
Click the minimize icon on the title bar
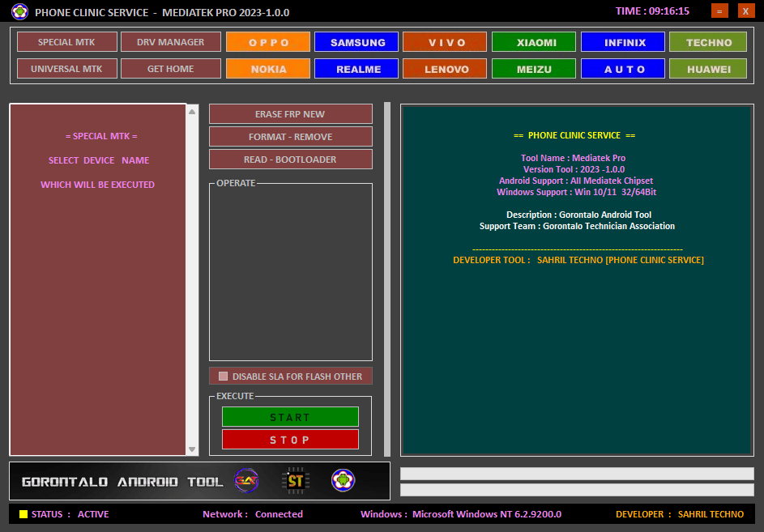pos(719,11)
